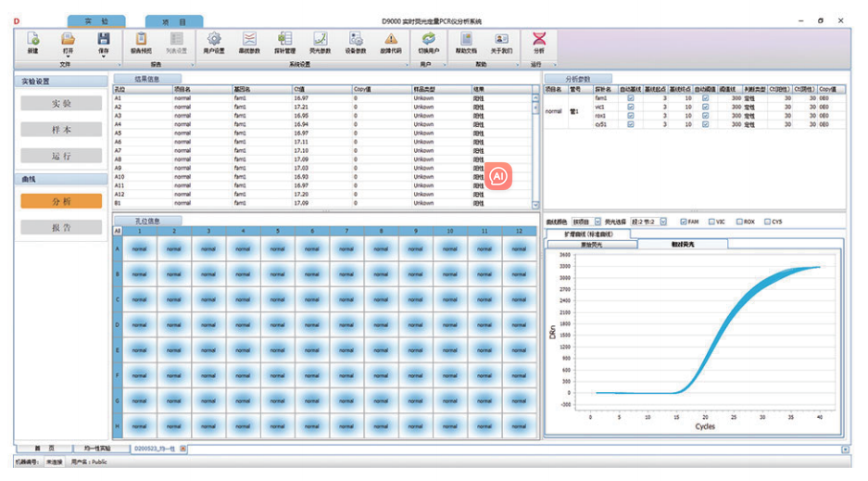Click the 报告 sidebar button

tap(61, 227)
